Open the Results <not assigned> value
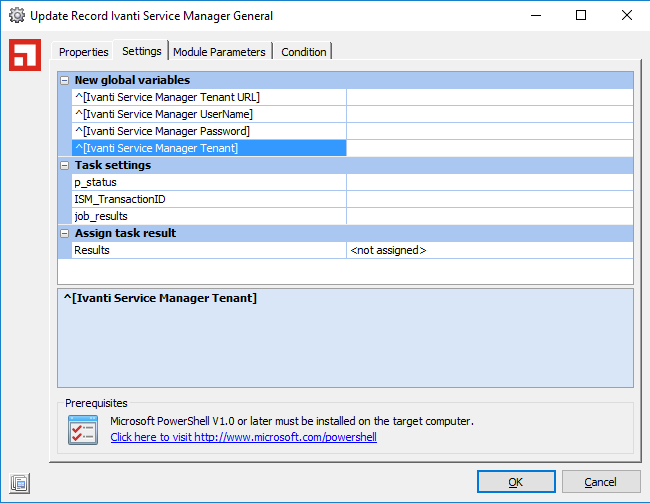The image size is (650, 503). (490, 250)
